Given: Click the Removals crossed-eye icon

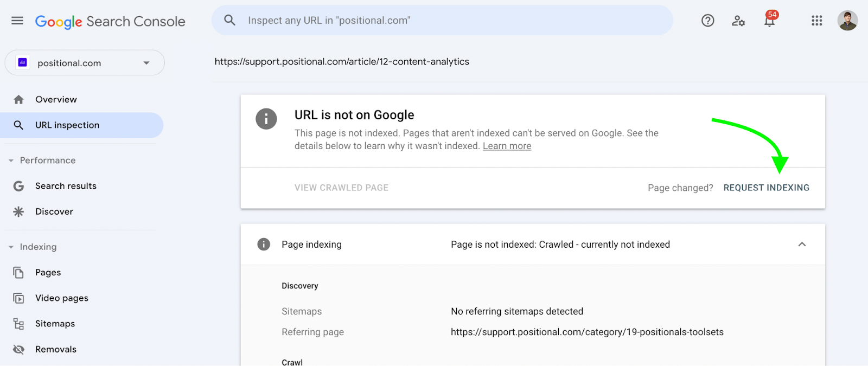Looking at the screenshot, I should [18, 349].
